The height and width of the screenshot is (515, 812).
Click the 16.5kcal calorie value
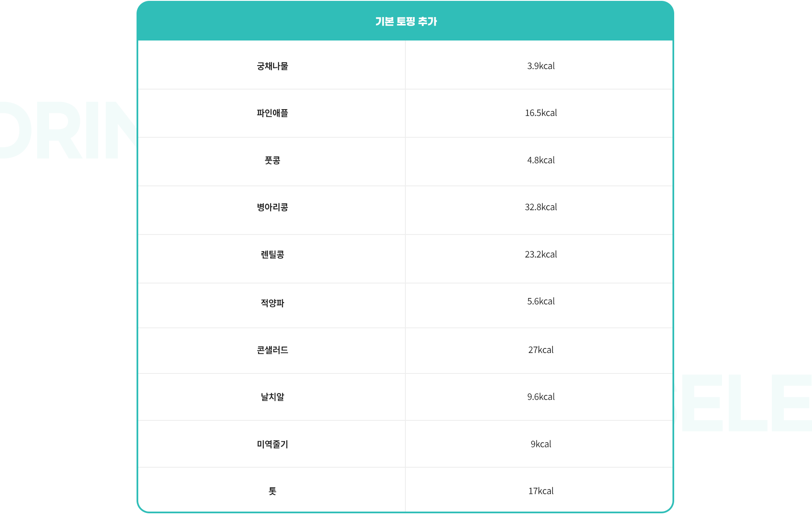click(x=541, y=113)
